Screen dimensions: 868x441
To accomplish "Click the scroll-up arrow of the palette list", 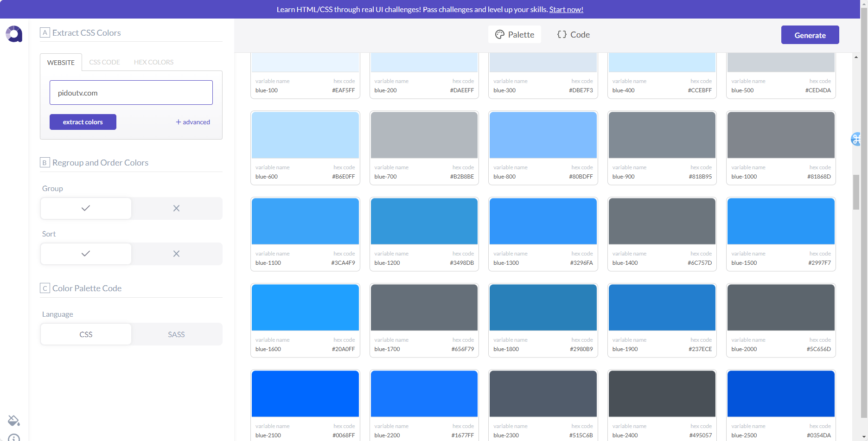I will [x=855, y=57].
